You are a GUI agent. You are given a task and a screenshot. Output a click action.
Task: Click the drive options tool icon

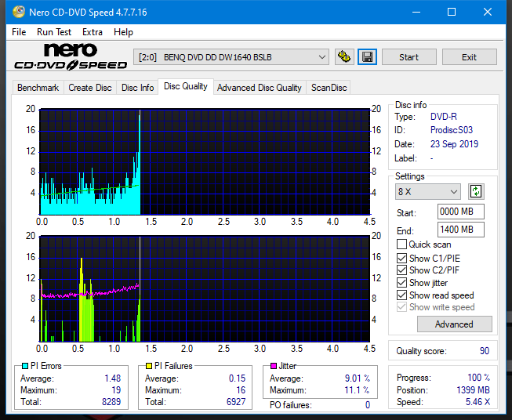click(x=344, y=57)
